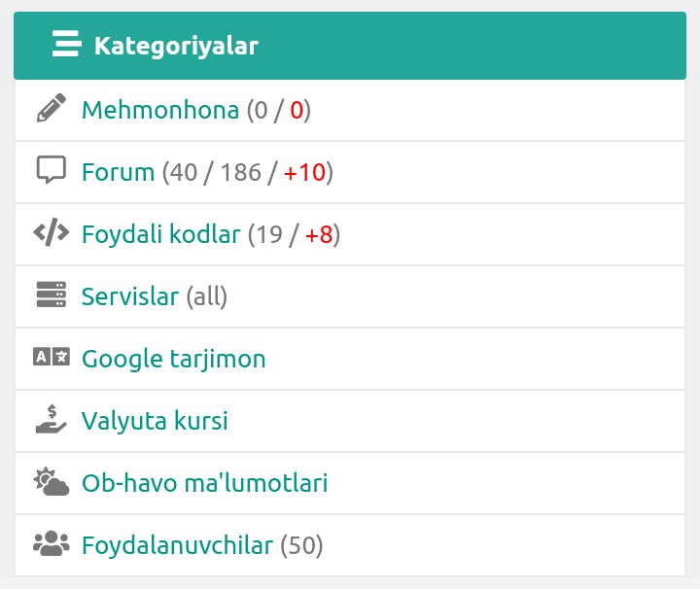Click the server stack Servislar icon

(51, 294)
